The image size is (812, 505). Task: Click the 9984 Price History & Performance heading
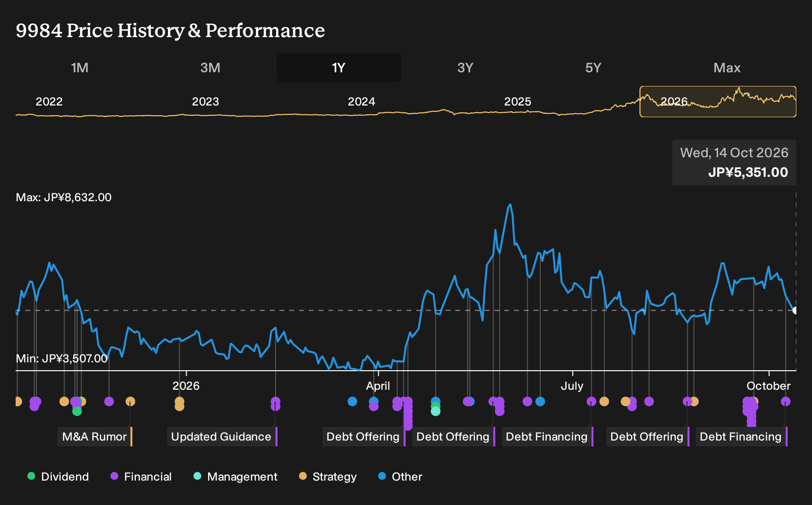tap(171, 30)
